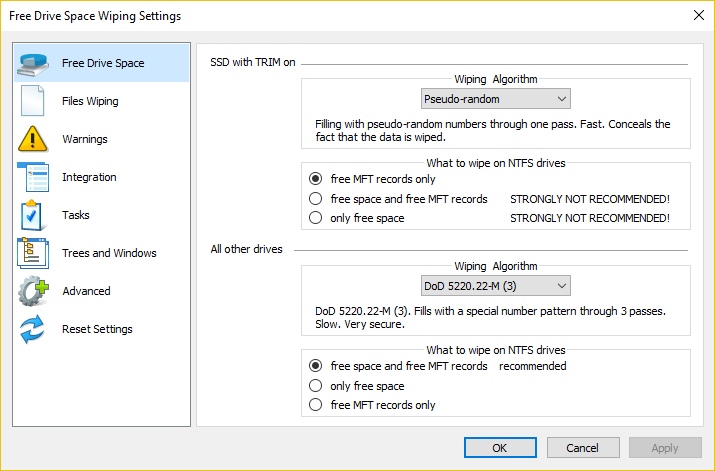Click the Free Drive Space disk icon
Viewport: 715px width, 471px height.
[33, 64]
